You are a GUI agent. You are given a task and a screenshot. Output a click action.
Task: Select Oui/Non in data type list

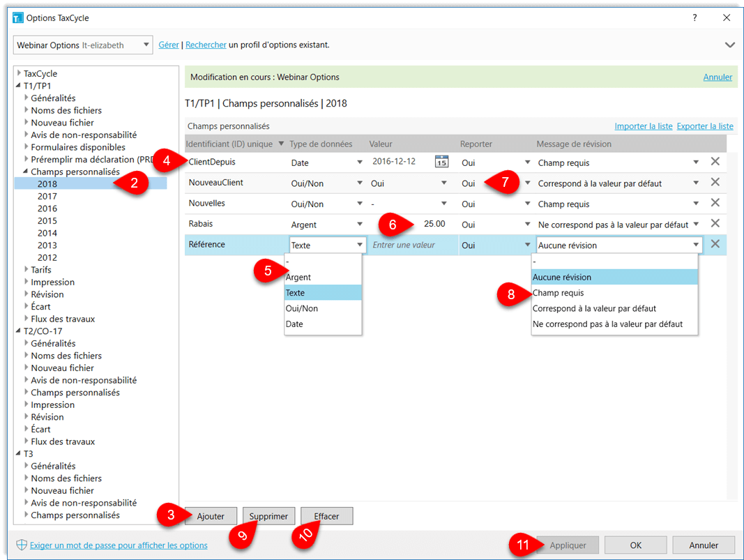[x=323, y=308]
